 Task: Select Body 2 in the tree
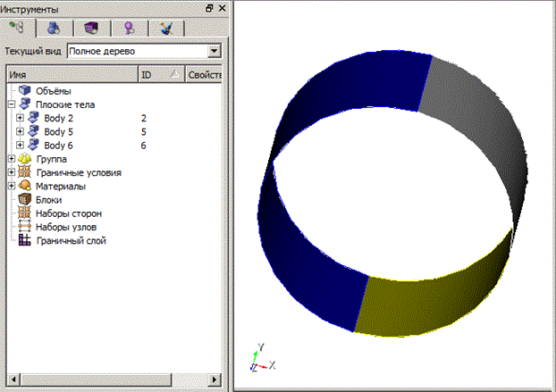tap(58, 118)
